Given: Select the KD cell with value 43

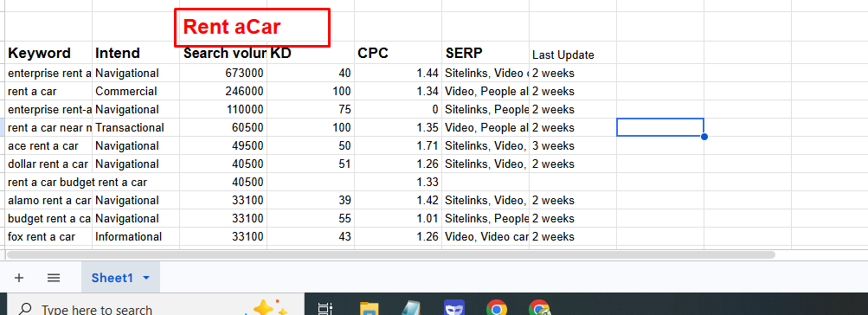Looking at the screenshot, I should [x=311, y=237].
